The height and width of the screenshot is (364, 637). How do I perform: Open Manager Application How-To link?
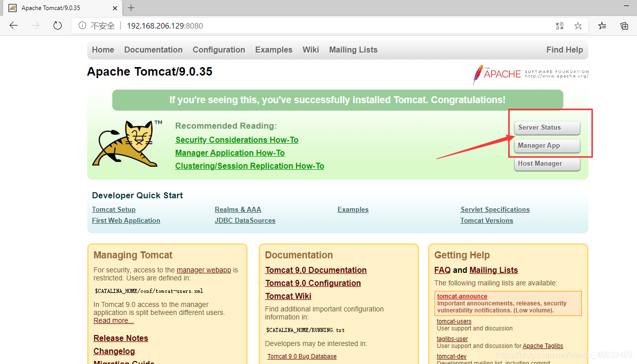[x=230, y=153]
